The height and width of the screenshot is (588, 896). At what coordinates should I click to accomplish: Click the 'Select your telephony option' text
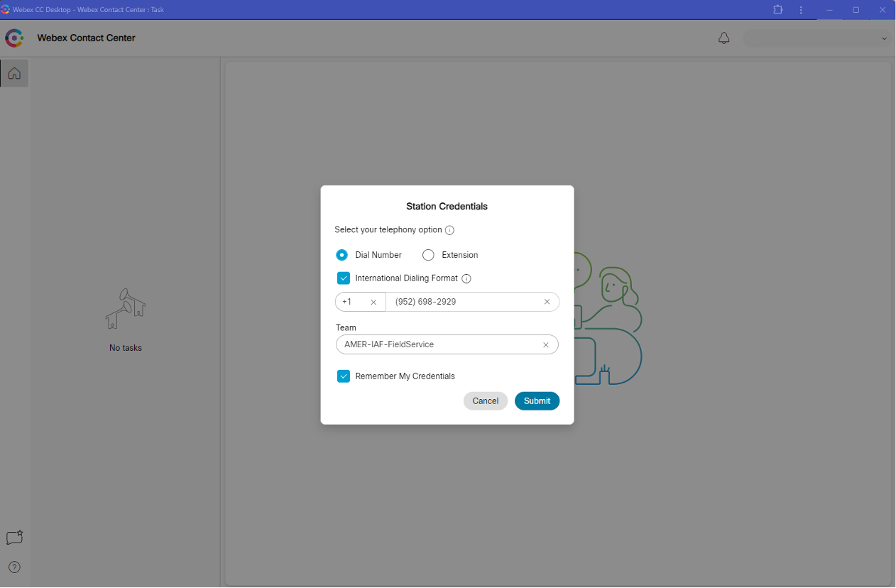[388, 230]
